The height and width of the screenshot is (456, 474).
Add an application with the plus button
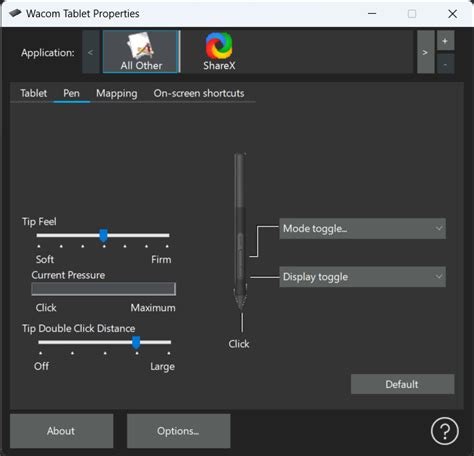(445, 41)
